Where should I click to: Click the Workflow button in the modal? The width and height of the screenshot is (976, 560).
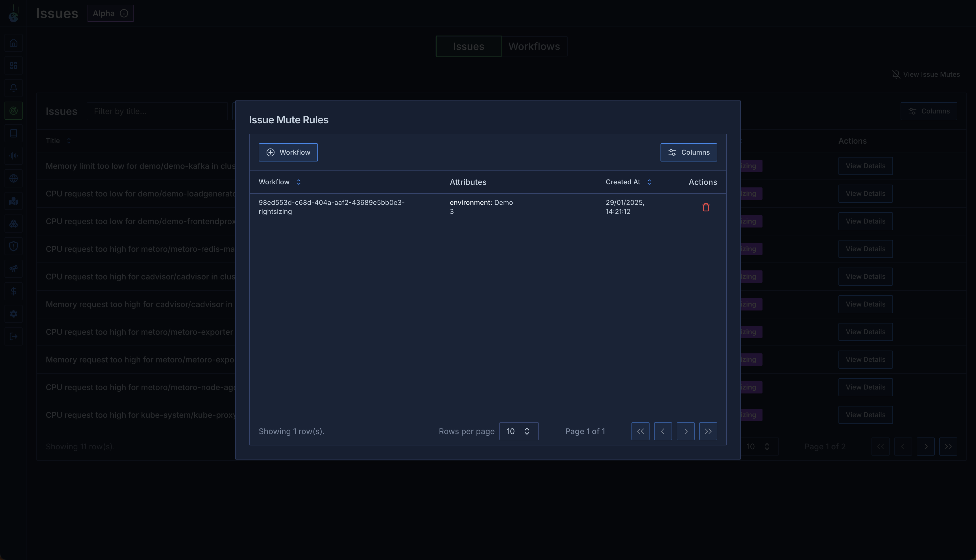click(x=288, y=152)
